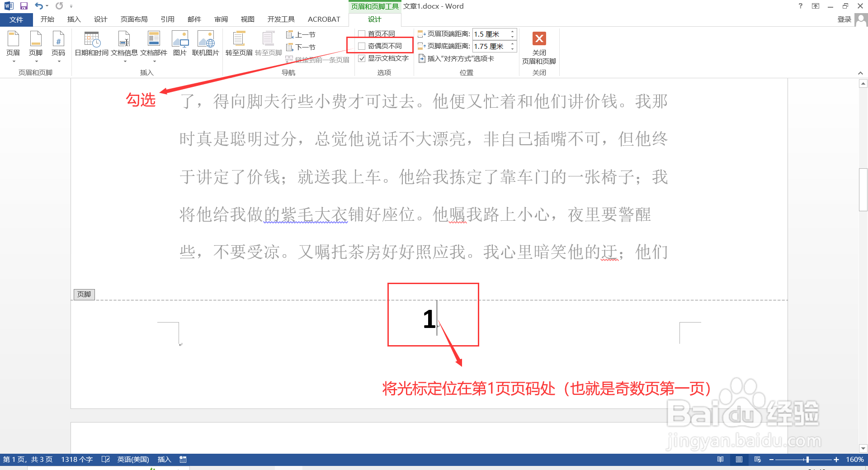Click the 登录 link at top right
The image size is (868, 470).
click(x=845, y=19)
